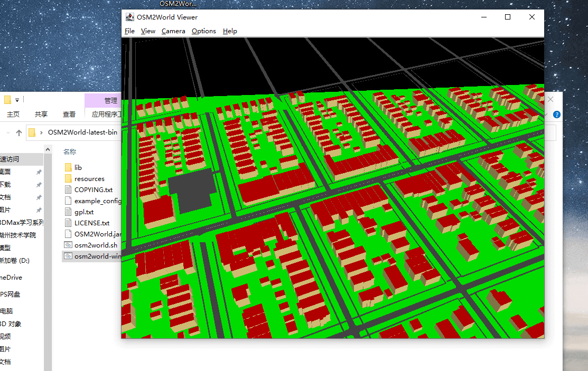Click the blue Explorer help icon
The image size is (588, 371).
556,115
